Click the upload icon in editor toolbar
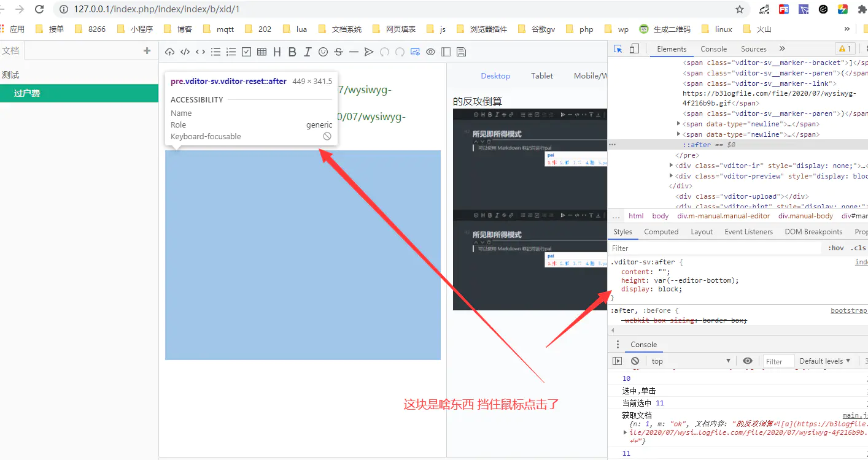 [170, 52]
